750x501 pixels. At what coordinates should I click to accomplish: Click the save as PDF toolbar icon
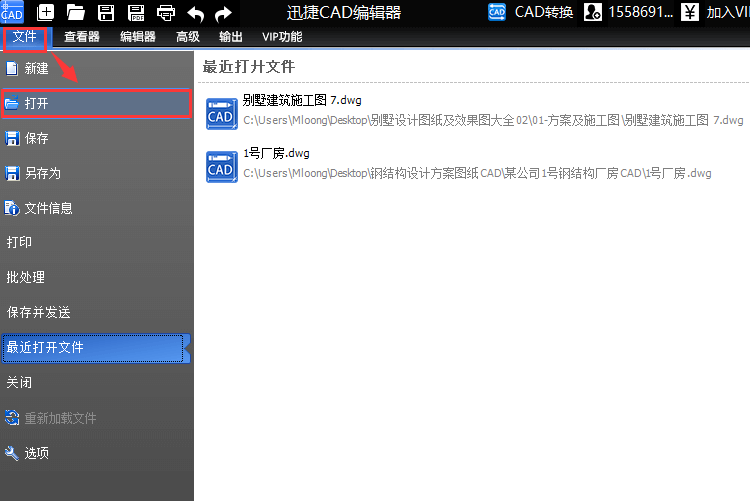point(136,13)
